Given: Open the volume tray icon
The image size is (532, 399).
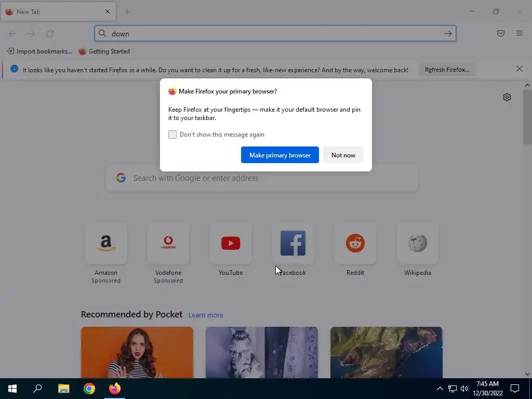Looking at the screenshot, I should coord(464,389).
